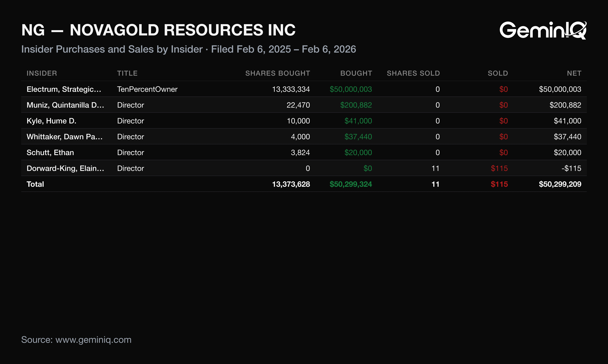Click the INSIDER column header
The height and width of the screenshot is (364, 608).
[x=42, y=73]
